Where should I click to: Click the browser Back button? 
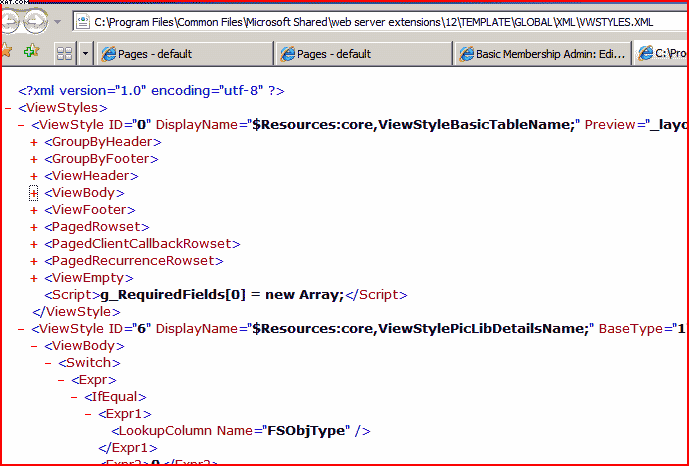point(8,21)
